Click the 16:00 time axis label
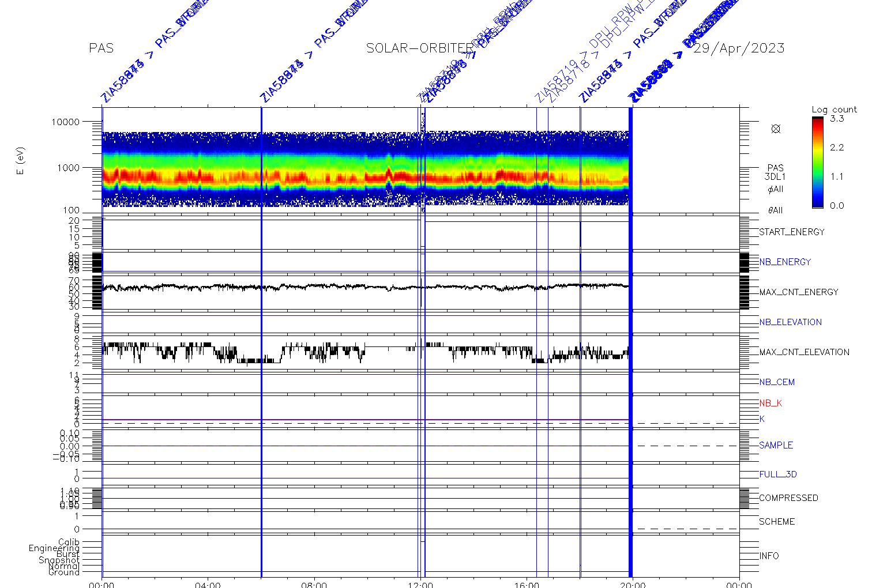The width and height of the screenshot is (872, 588). 527,585
